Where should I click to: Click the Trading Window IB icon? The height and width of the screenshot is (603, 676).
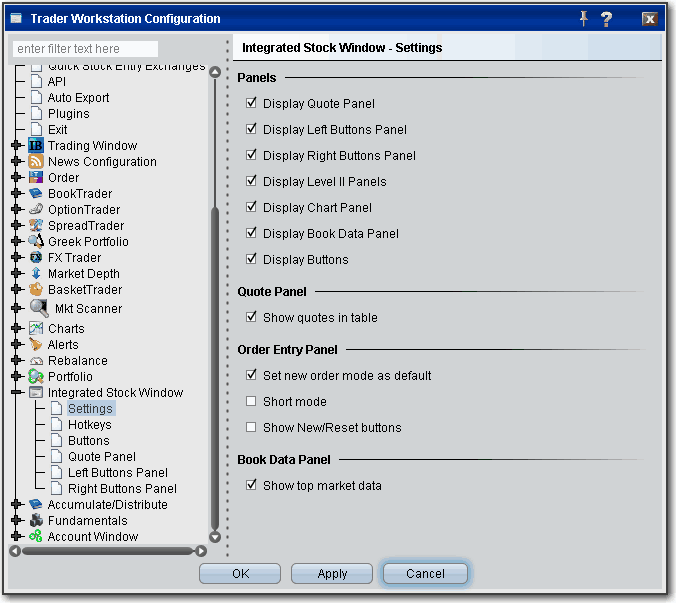(x=36, y=145)
